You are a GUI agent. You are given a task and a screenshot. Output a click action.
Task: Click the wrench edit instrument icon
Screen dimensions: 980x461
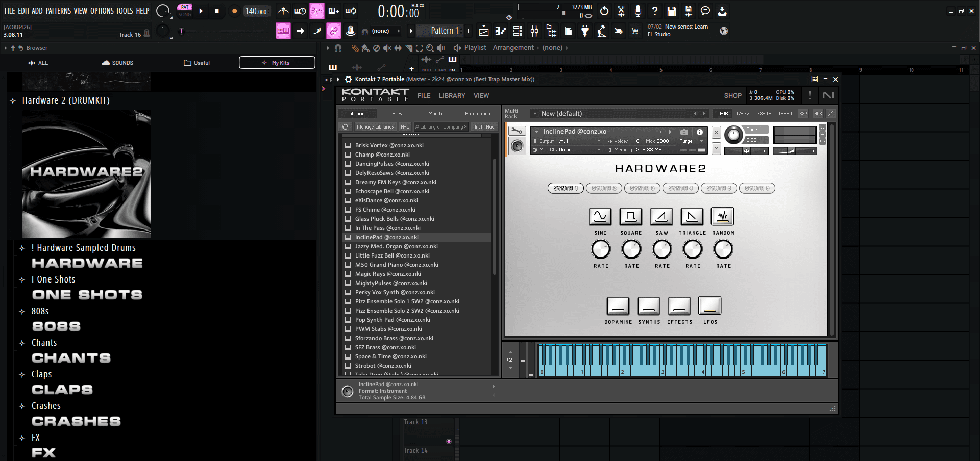click(517, 131)
